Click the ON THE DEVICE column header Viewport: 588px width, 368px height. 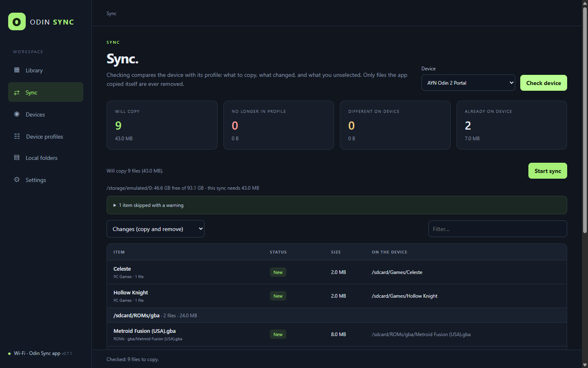point(390,252)
